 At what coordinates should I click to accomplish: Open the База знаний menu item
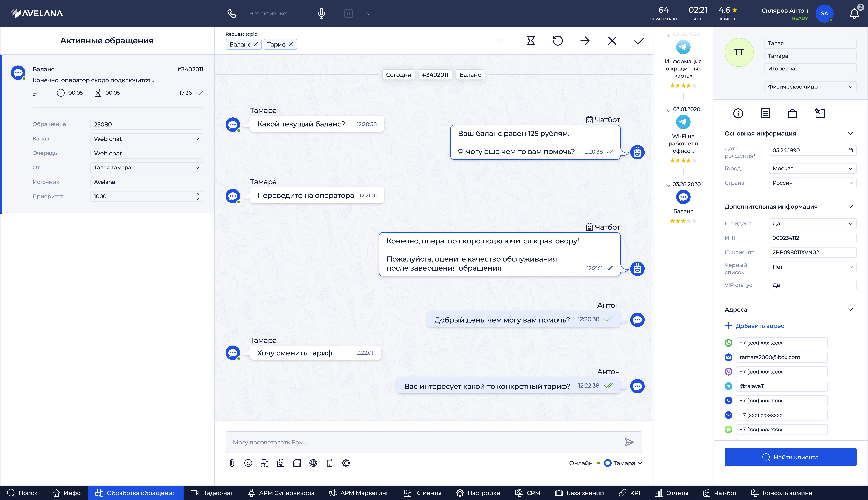[x=579, y=493]
